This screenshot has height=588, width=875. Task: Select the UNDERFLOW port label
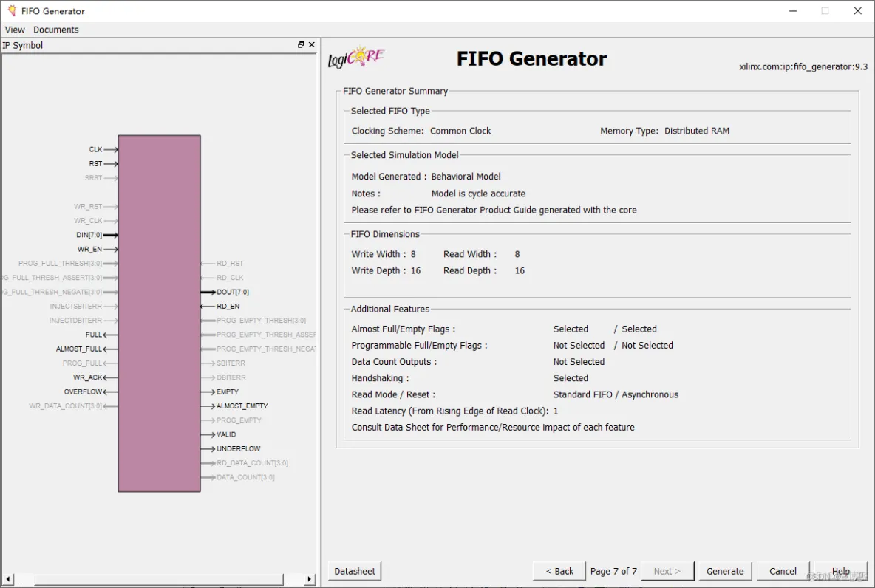coord(238,449)
